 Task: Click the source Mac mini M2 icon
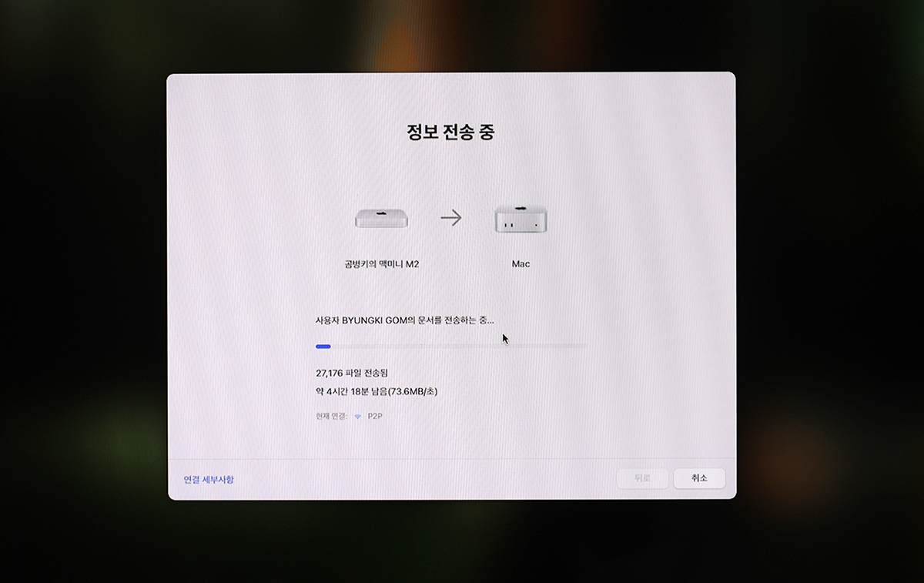click(382, 218)
